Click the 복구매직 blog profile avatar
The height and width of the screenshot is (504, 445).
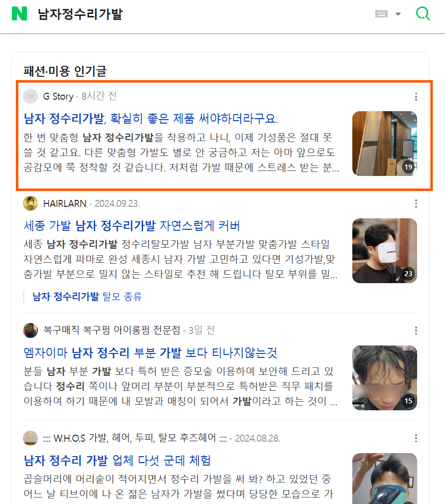(x=30, y=331)
